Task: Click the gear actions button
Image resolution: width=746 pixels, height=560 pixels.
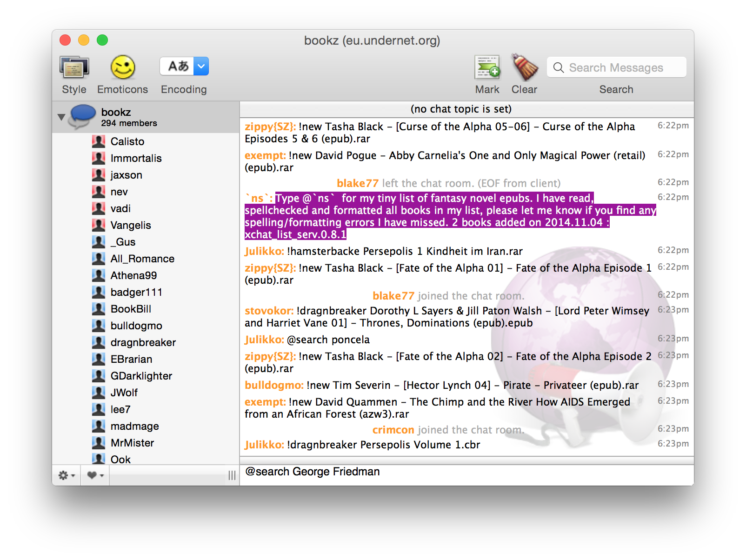Action: pos(66,475)
